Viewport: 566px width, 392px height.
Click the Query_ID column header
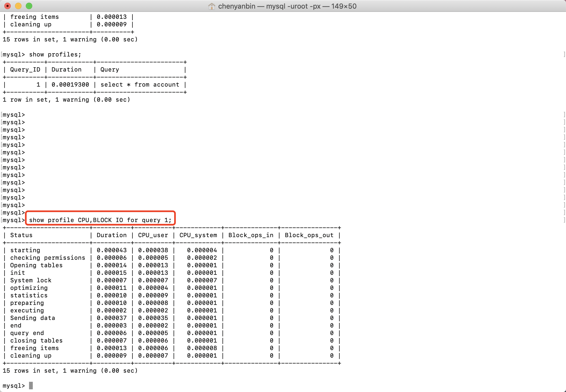[25, 70]
